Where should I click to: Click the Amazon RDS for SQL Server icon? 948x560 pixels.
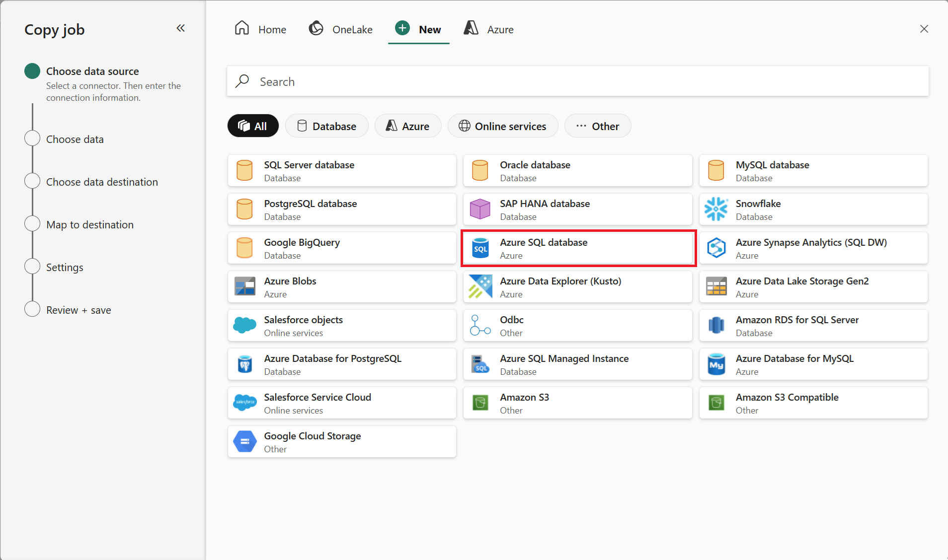click(x=716, y=325)
